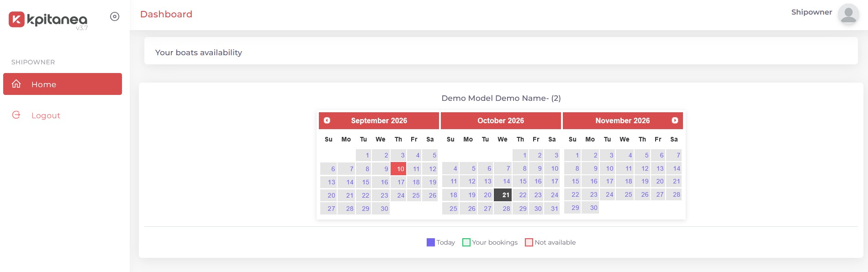
Task: Select September 10 highlighted date
Action: tap(398, 169)
